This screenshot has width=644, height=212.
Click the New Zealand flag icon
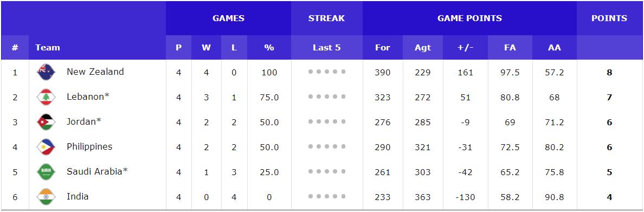46,72
